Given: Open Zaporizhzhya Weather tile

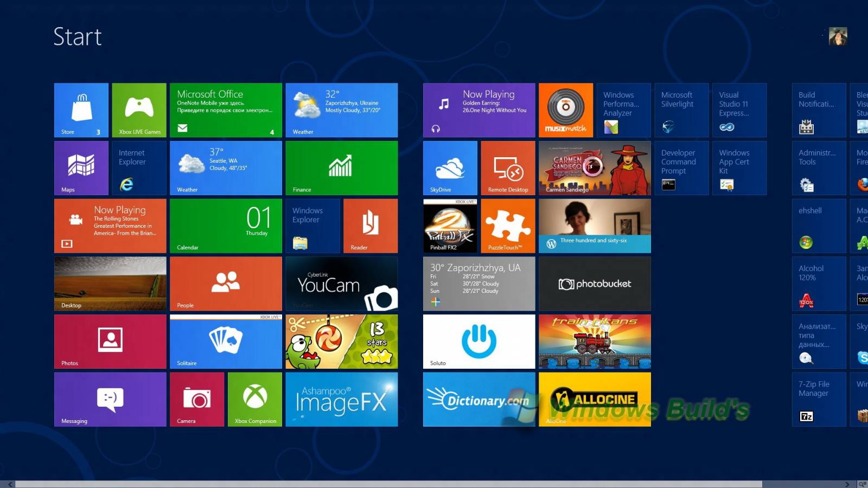Looking at the screenshot, I should coord(342,110).
